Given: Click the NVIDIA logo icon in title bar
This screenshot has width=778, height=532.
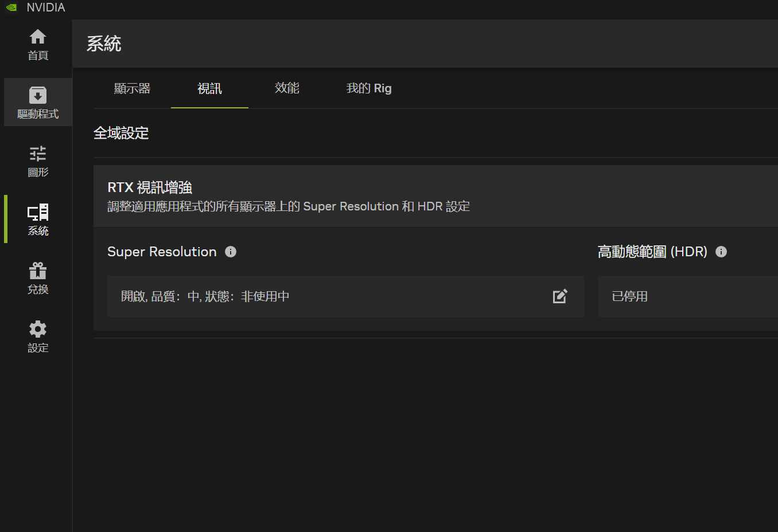Looking at the screenshot, I should click(11, 7).
